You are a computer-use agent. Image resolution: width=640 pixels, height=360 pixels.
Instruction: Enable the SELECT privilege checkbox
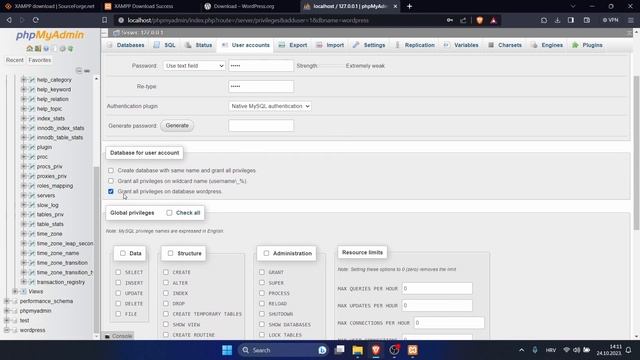point(118,272)
